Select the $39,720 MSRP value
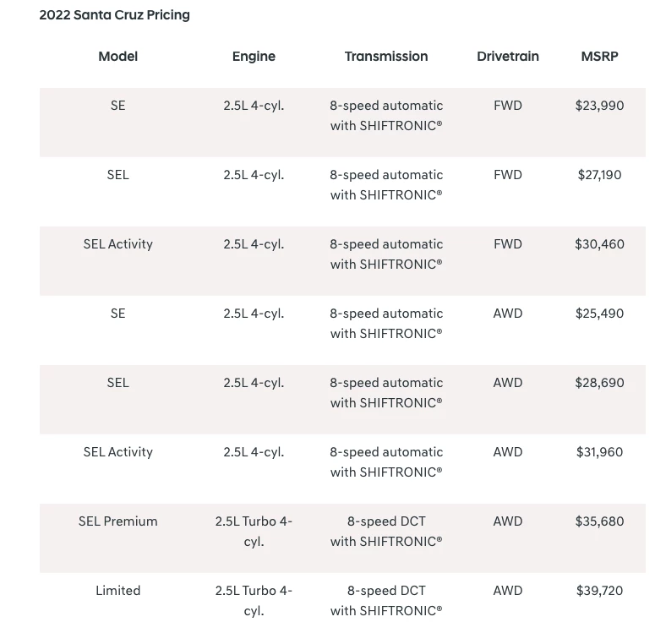The image size is (666, 644). 599,591
